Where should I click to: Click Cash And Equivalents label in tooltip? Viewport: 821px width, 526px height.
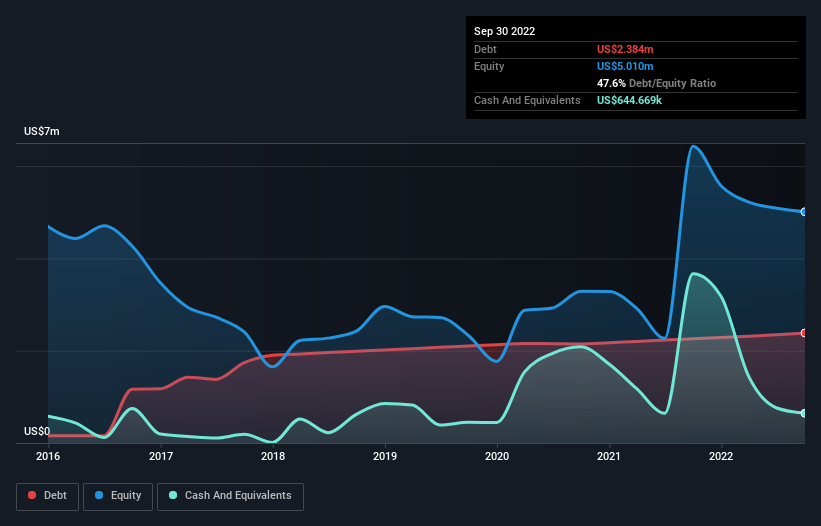tap(527, 100)
